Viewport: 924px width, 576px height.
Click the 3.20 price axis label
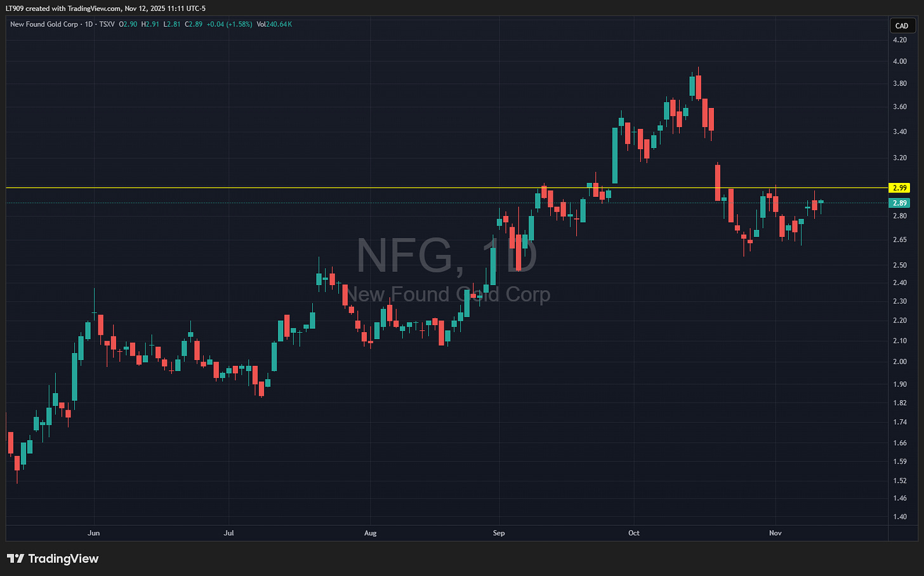pyautogui.click(x=899, y=157)
